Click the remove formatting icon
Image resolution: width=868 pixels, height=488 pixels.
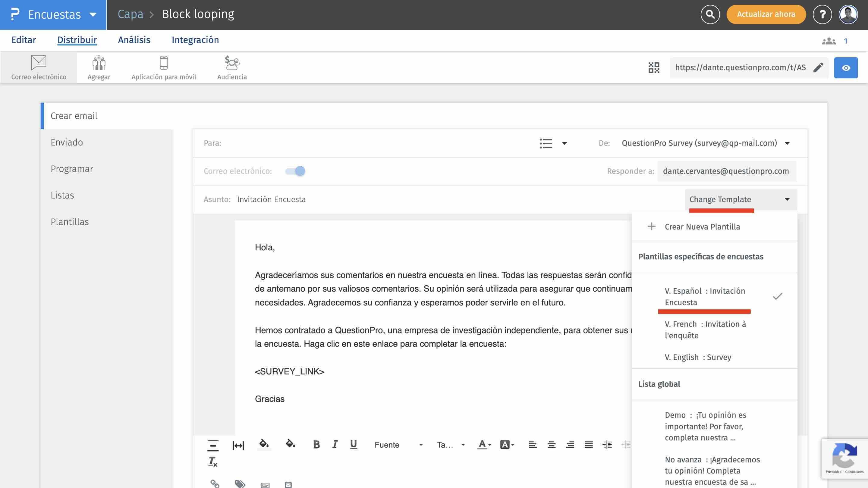pyautogui.click(x=212, y=462)
